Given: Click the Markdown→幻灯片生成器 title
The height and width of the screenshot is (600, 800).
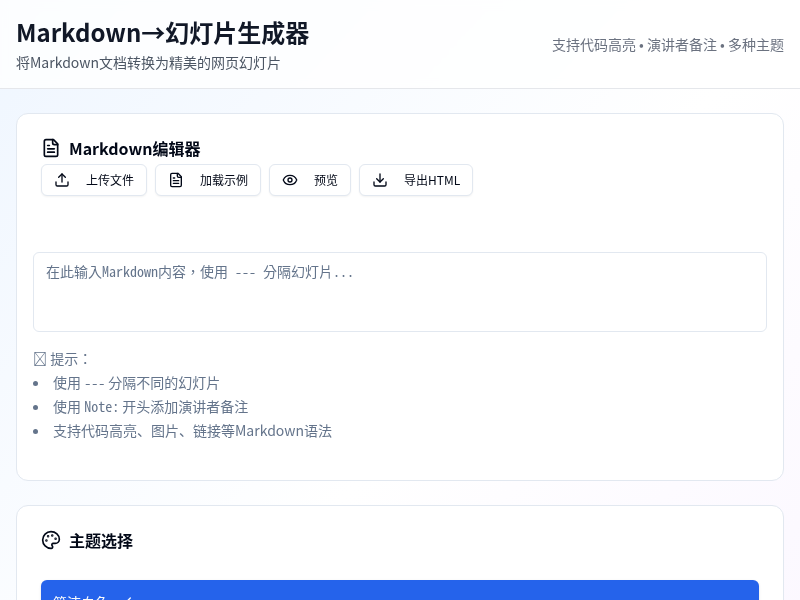Looking at the screenshot, I should point(163,34).
